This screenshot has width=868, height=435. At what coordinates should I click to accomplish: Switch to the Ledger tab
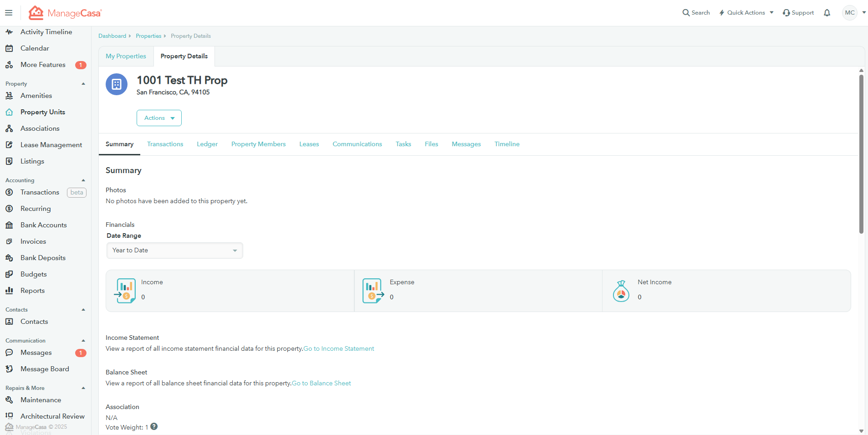[x=207, y=144]
